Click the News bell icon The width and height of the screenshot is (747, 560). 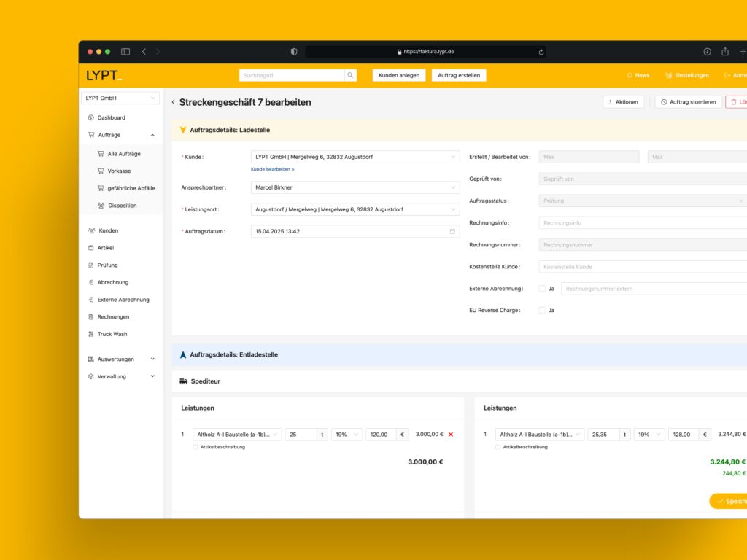tap(630, 75)
